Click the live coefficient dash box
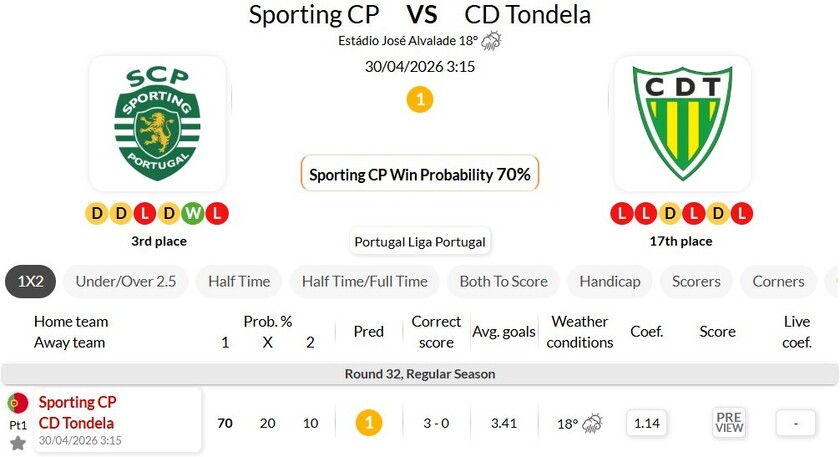This screenshot has height=457, width=840. tap(796, 423)
